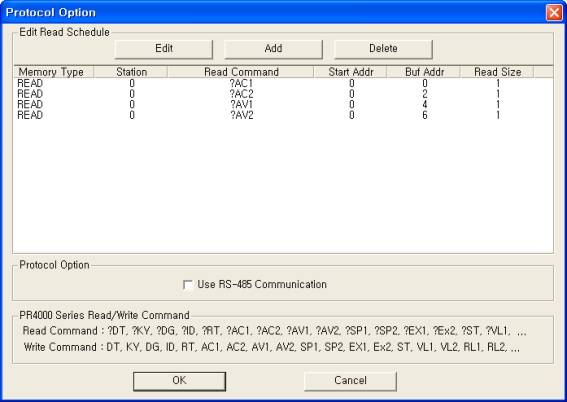Sort by Station column header
Image resolution: width=567 pixels, height=402 pixels.
point(131,72)
